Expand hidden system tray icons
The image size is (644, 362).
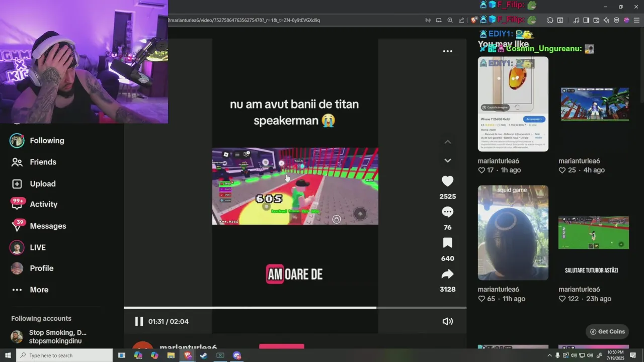(x=549, y=355)
